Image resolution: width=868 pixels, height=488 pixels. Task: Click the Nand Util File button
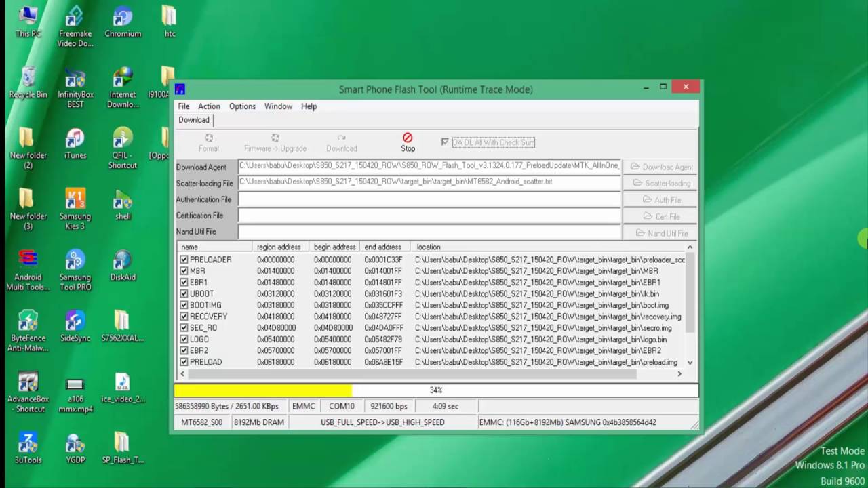tap(660, 233)
